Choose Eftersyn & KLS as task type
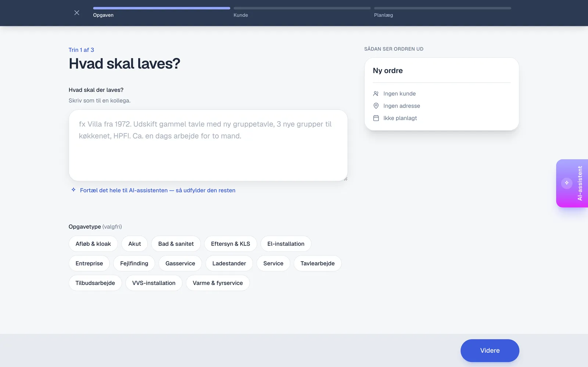 tap(230, 244)
